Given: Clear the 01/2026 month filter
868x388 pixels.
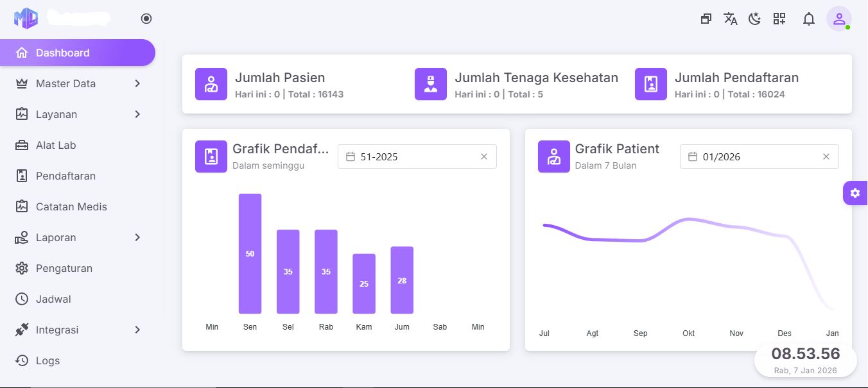Looking at the screenshot, I should pyautogui.click(x=826, y=156).
